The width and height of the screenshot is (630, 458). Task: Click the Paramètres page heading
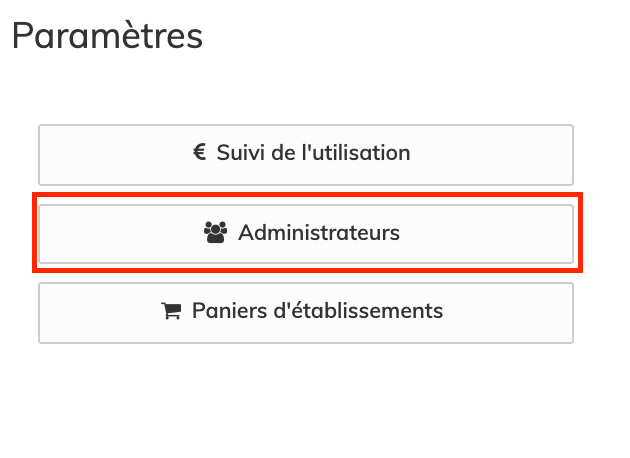tap(107, 36)
